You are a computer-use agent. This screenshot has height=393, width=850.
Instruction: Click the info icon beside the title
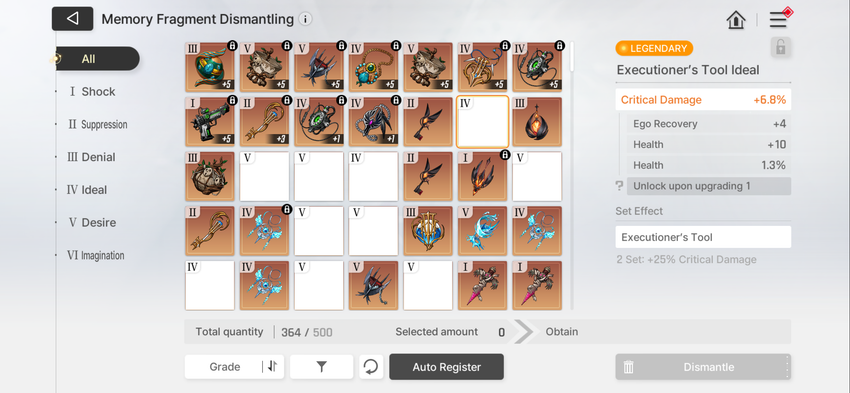click(x=305, y=20)
